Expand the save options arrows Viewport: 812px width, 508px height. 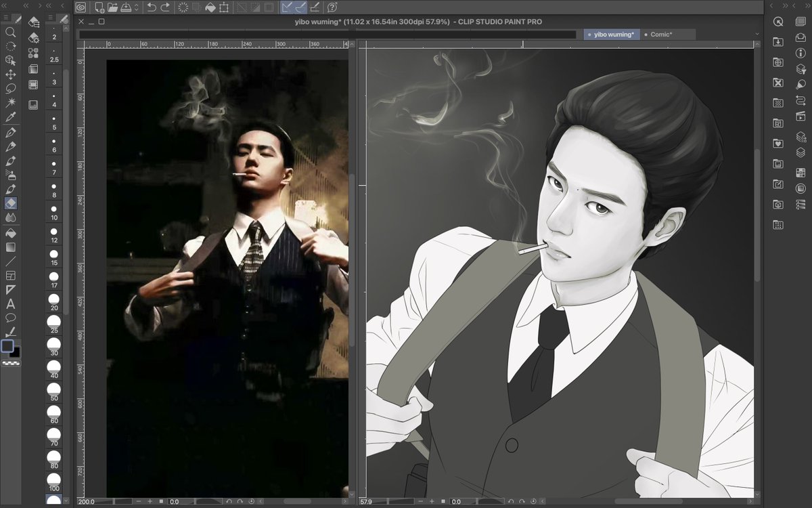137,7
